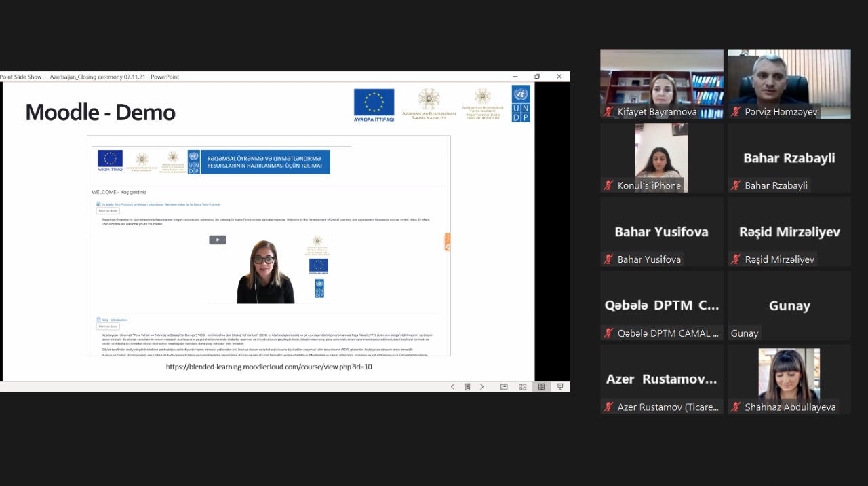Click Pərviz Həmzəyev's muted microphone icon
Viewport: 868px width, 486px height.
click(x=736, y=111)
